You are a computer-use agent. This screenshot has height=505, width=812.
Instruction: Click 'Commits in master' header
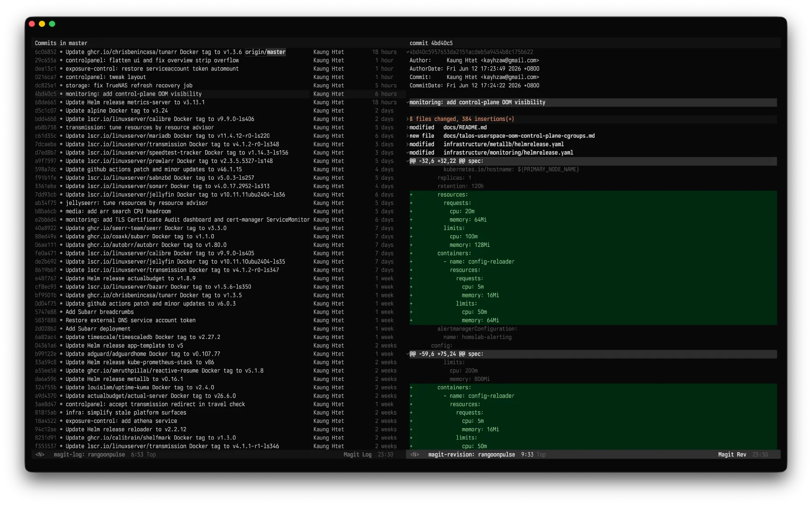(x=61, y=43)
